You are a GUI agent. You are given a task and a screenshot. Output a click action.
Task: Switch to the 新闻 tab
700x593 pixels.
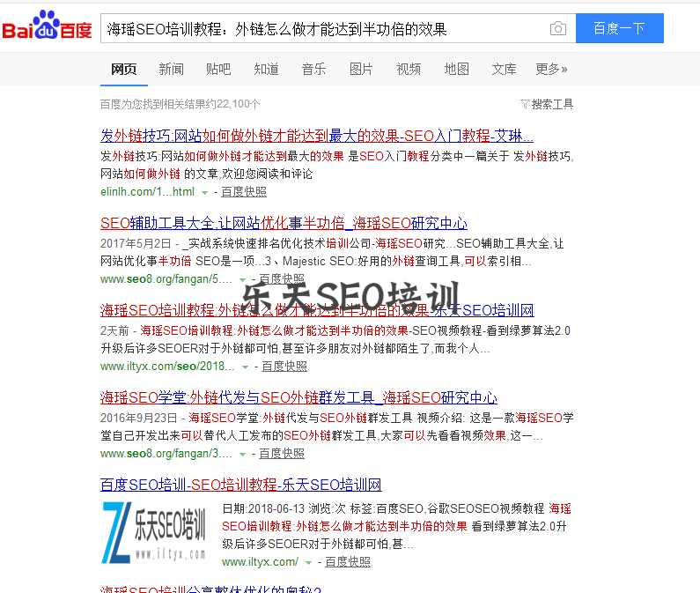coord(171,69)
